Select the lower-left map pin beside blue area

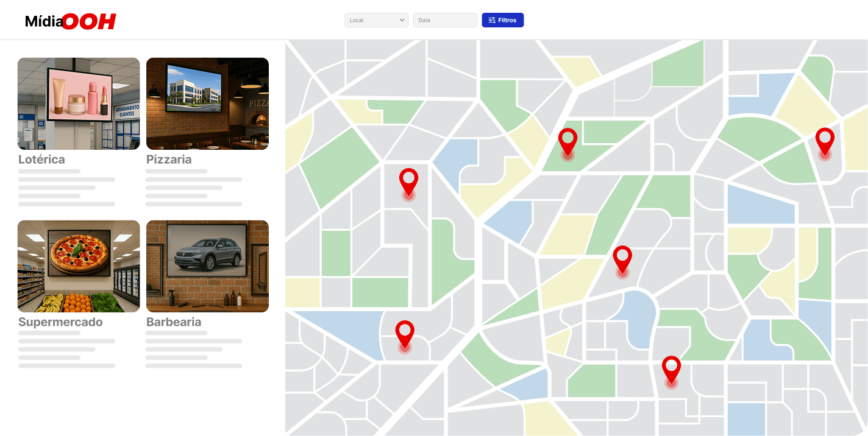405,333
